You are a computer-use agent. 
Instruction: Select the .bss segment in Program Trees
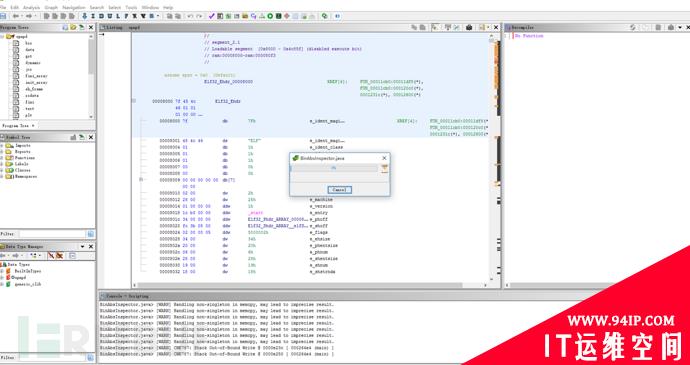28,43
